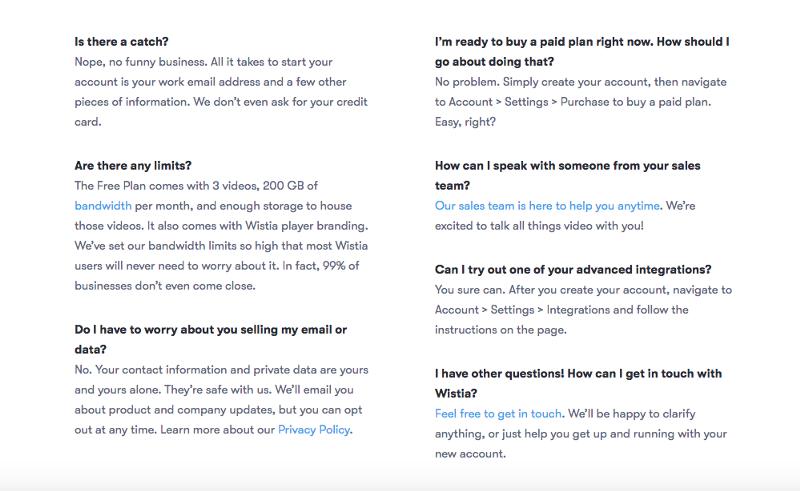Click the advanced integrations question heading

pos(573,270)
